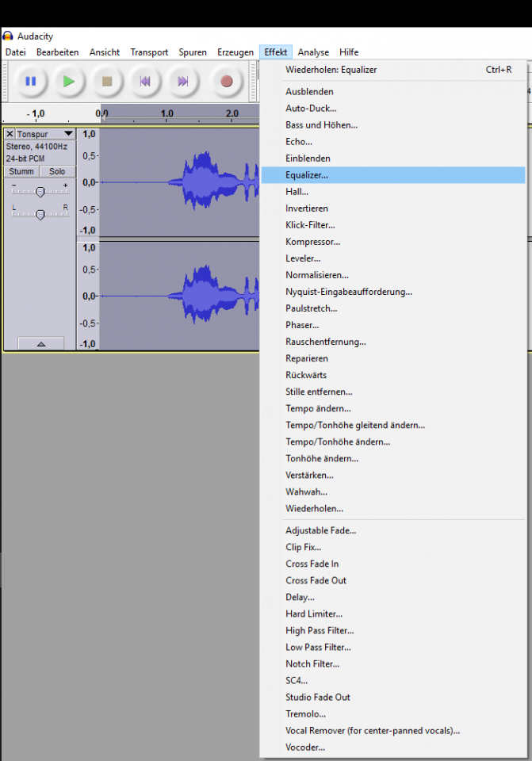Click the Pause transport button

point(30,81)
